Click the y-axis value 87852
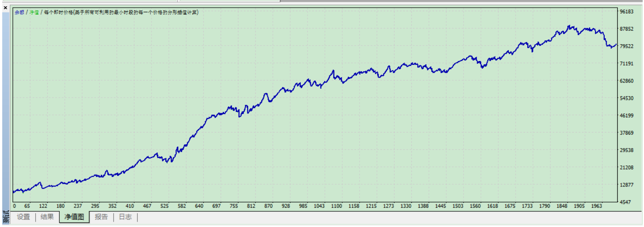The width and height of the screenshot is (644, 227). (626, 29)
